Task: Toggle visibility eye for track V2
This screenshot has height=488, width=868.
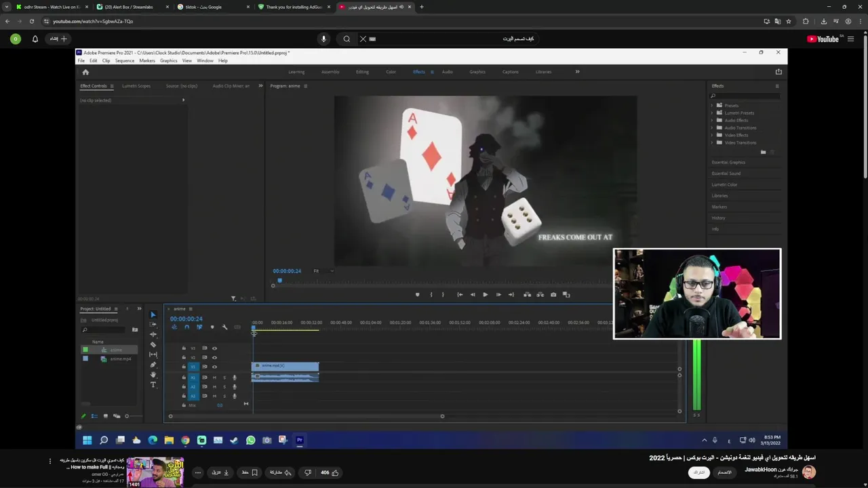Action: click(x=214, y=357)
